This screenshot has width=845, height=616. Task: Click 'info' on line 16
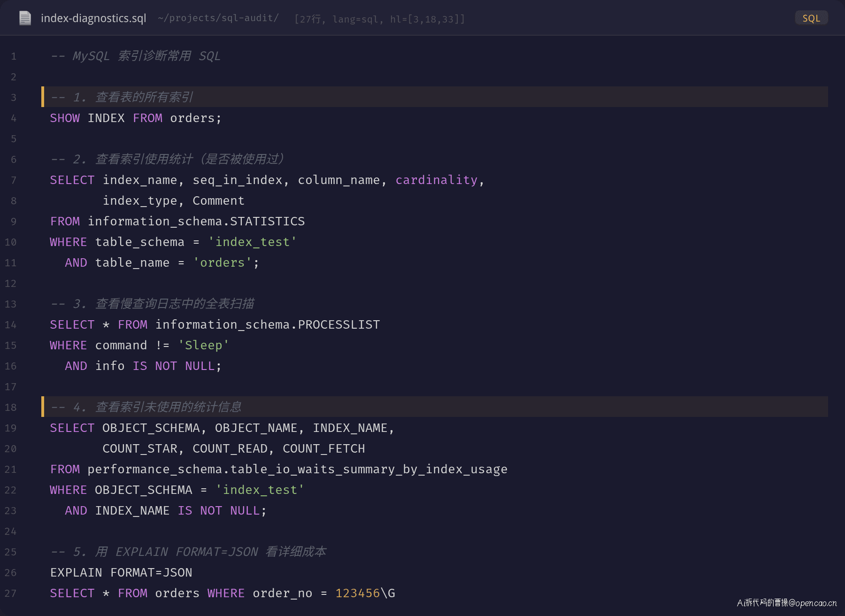coord(110,366)
